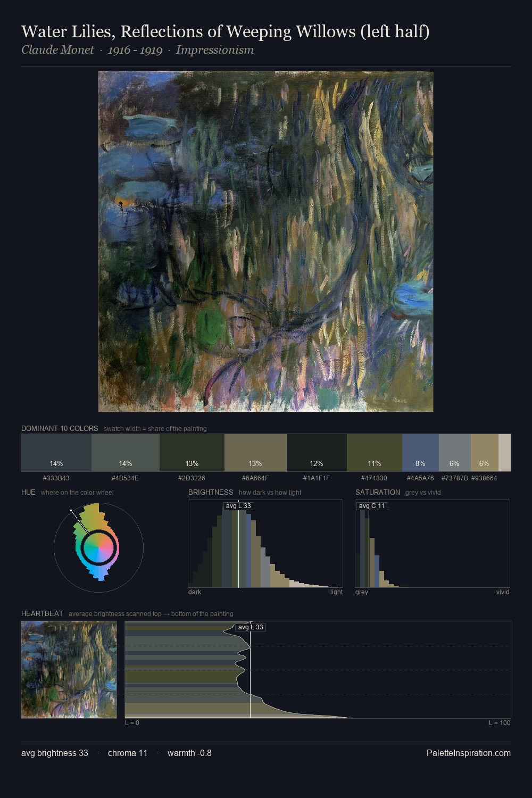Click the 8% share label
Image resolution: width=532 pixels, height=798 pixels.
[x=420, y=463]
